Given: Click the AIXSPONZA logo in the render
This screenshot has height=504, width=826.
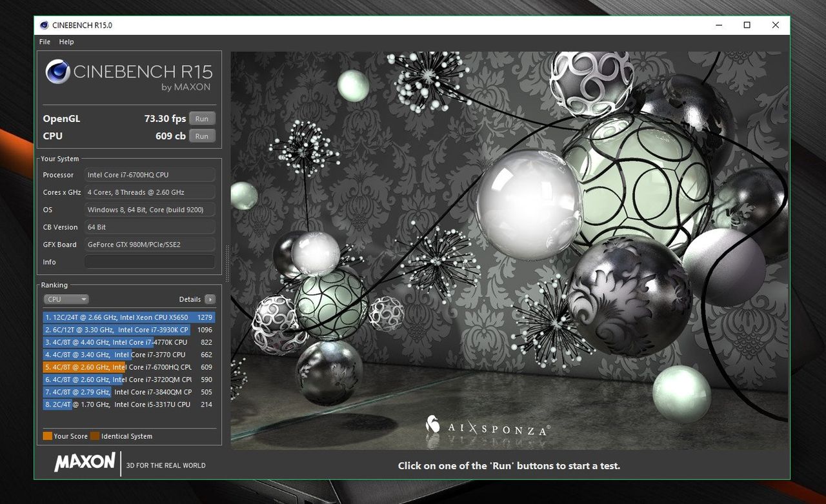Looking at the screenshot, I should [488, 426].
